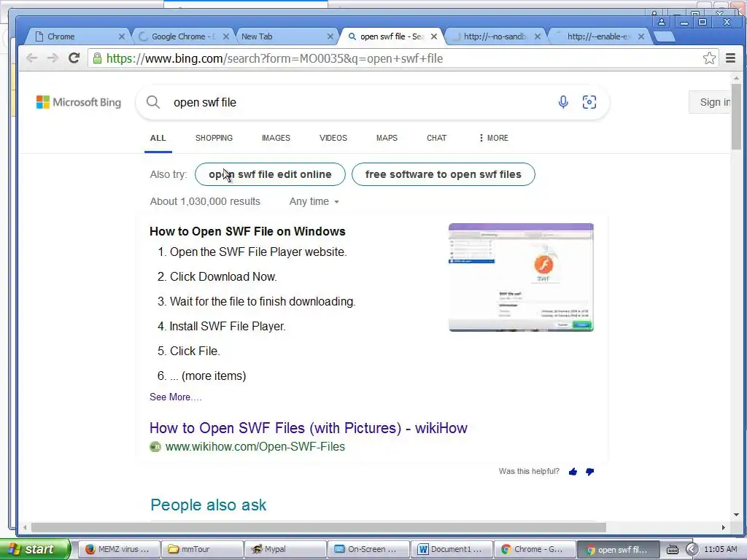Click the scroll right arrow
Viewport: 747px width, 560px height.
pyautogui.click(x=723, y=527)
